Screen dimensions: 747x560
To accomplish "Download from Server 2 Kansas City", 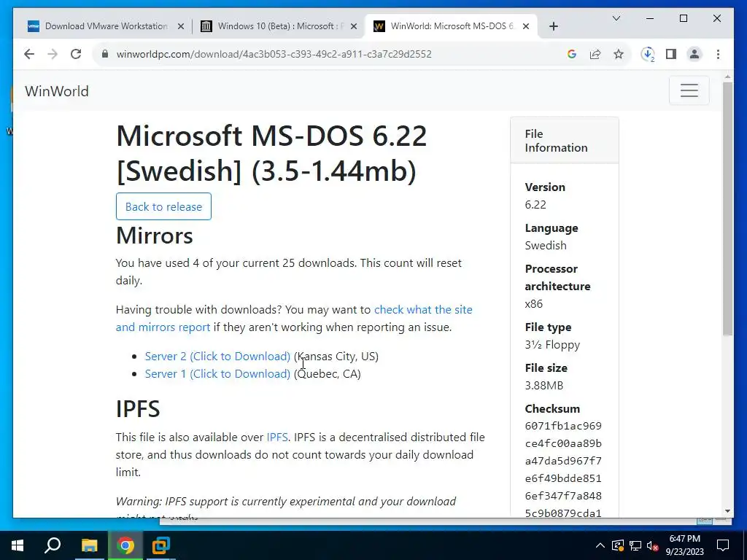I will point(217,356).
